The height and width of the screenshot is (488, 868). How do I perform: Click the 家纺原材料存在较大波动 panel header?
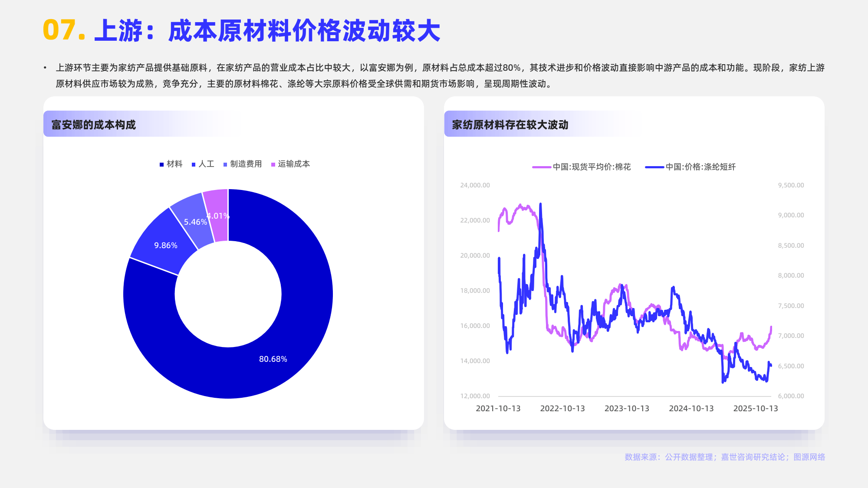[510, 125]
